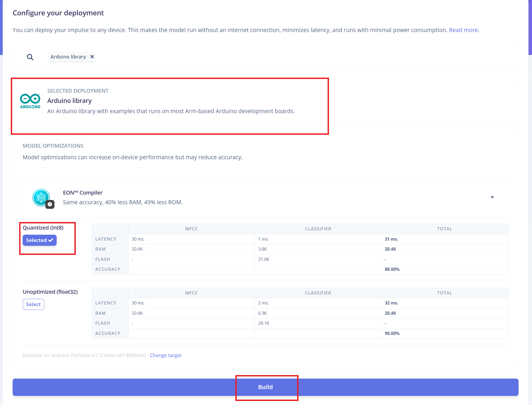Click float32 classifier RAM 6.9K
Image resolution: width=532 pixels, height=405 pixels.
point(262,313)
